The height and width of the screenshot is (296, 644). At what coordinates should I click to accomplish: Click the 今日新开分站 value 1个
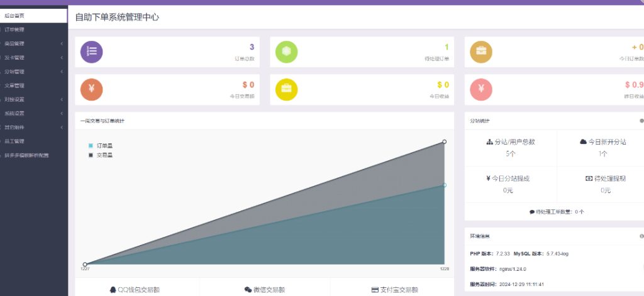pos(603,154)
